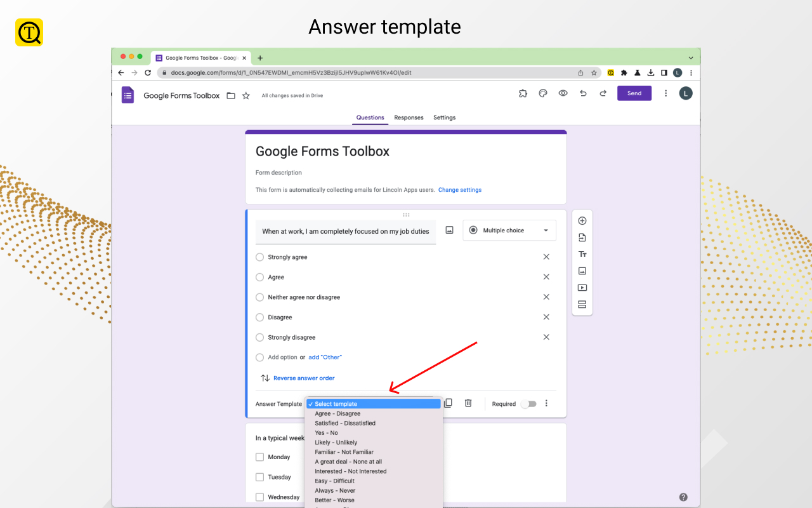This screenshot has width=812, height=508.
Task: Open the add-ons puzzle icon in Forms header
Action: click(523, 93)
